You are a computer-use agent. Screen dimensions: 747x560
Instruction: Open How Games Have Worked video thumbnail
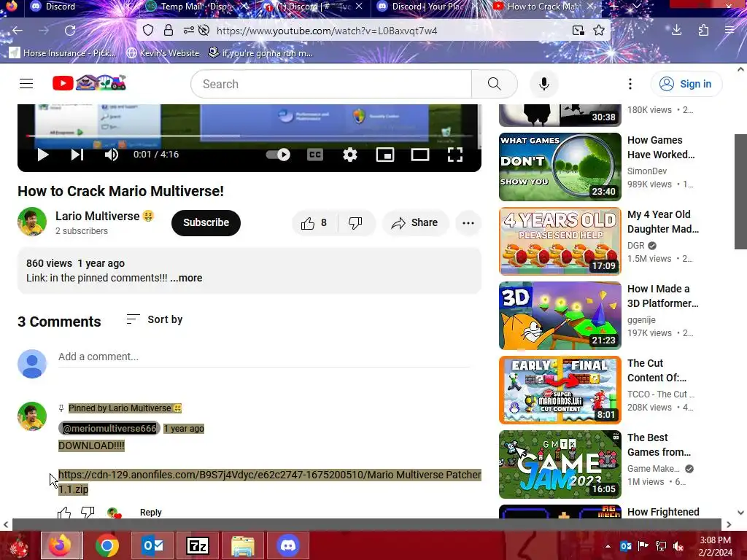(x=560, y=167)
